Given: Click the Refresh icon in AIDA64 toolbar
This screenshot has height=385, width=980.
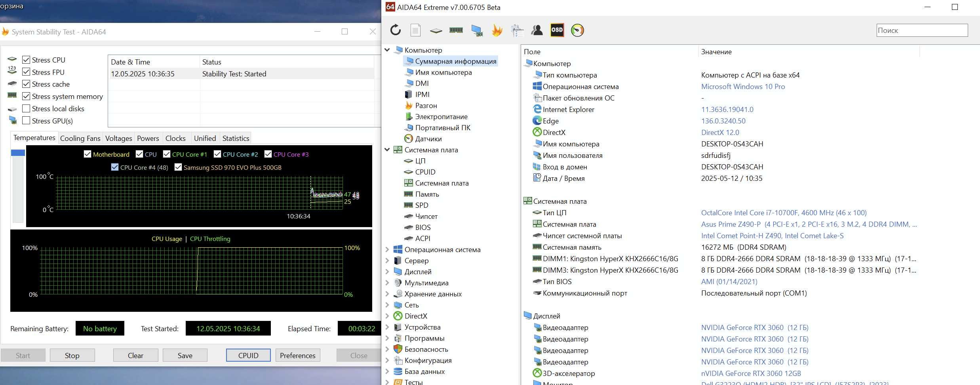Looking at the screenshot, I should tap(395, 30).
